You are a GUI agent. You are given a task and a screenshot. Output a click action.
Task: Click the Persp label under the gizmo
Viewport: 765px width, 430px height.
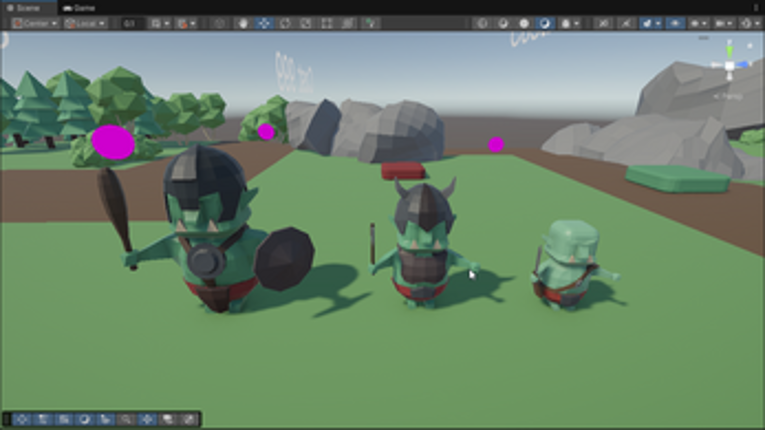click(730, 97)
